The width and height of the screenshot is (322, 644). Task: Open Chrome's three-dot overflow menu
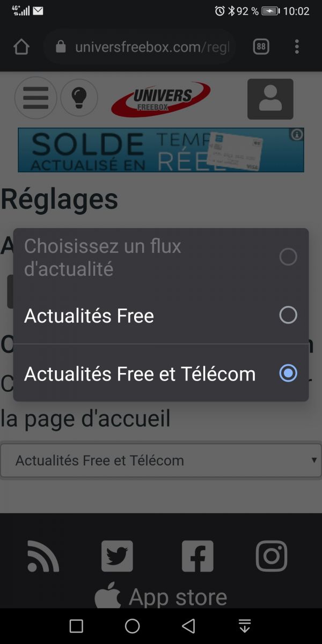point(297,47)
